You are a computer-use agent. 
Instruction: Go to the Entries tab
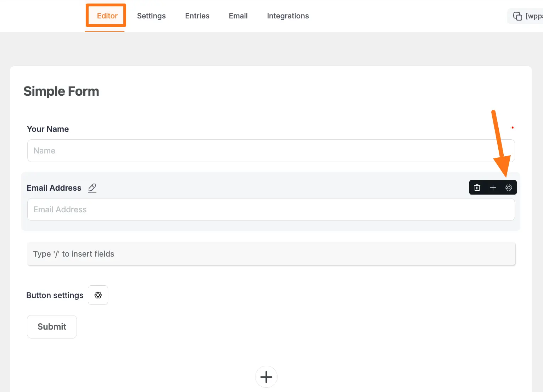pos(197,16)
